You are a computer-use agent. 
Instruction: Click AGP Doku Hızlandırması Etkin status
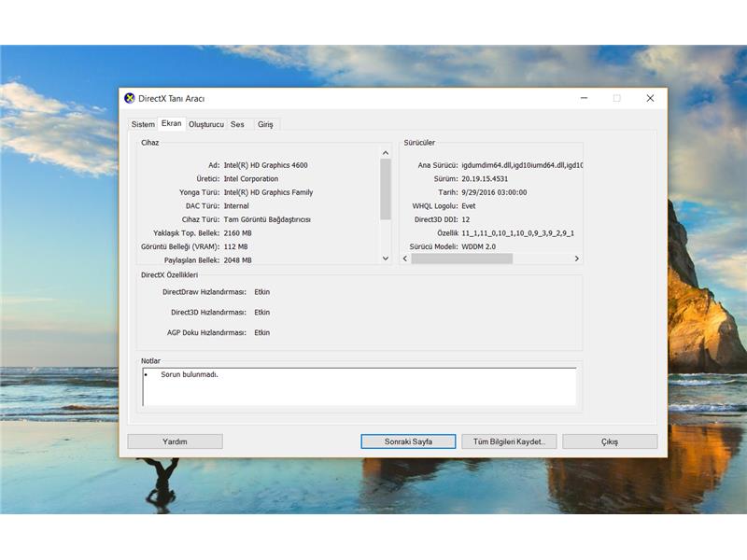[262, 332]
